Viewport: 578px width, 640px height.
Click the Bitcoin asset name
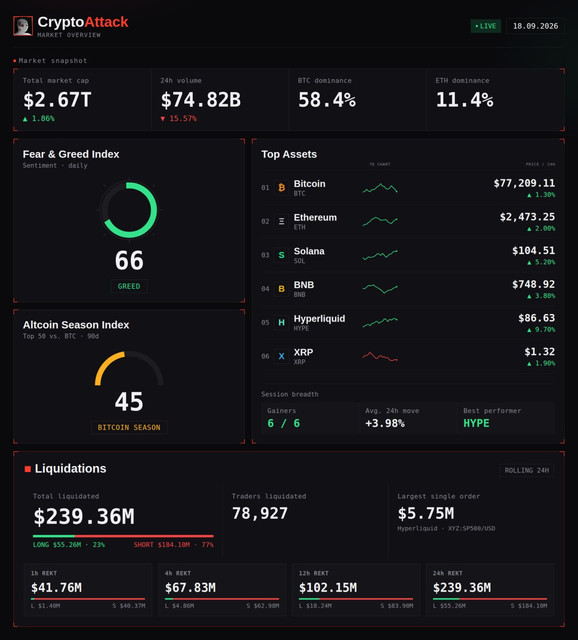point(309,184)
